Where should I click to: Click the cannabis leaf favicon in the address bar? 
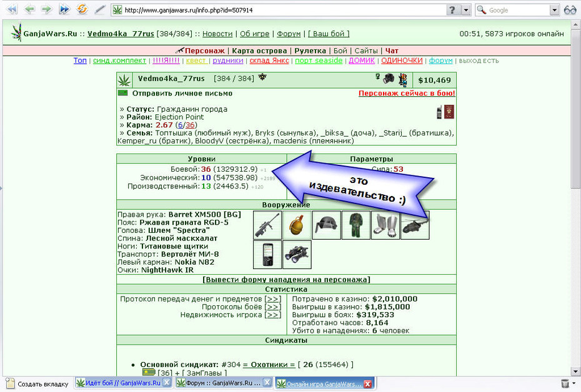117,10
